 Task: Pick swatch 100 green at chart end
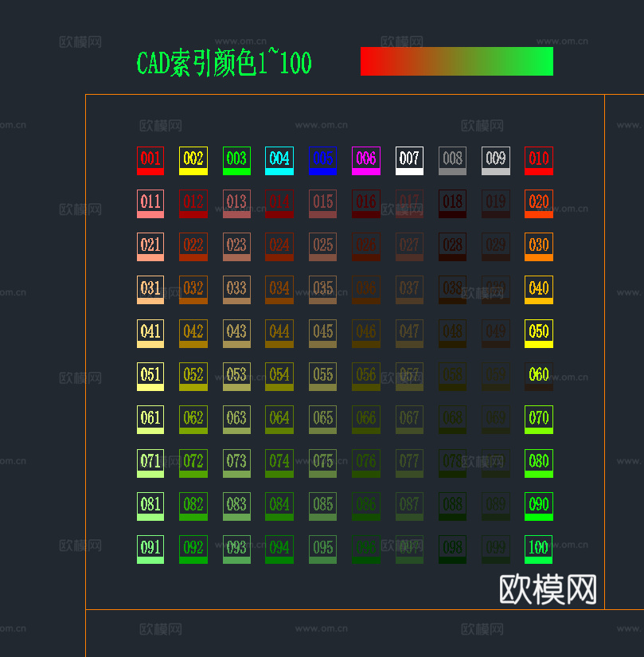point(538,548)
